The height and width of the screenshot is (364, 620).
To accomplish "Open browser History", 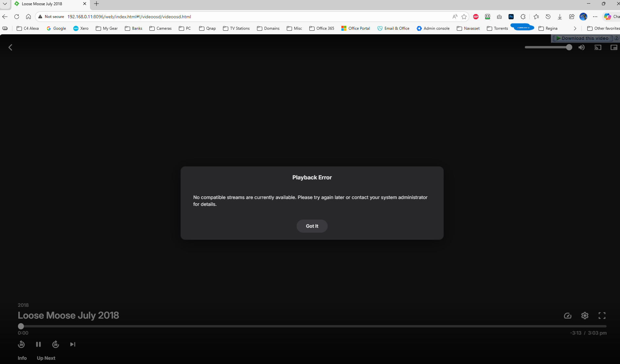I will (548, 17).
